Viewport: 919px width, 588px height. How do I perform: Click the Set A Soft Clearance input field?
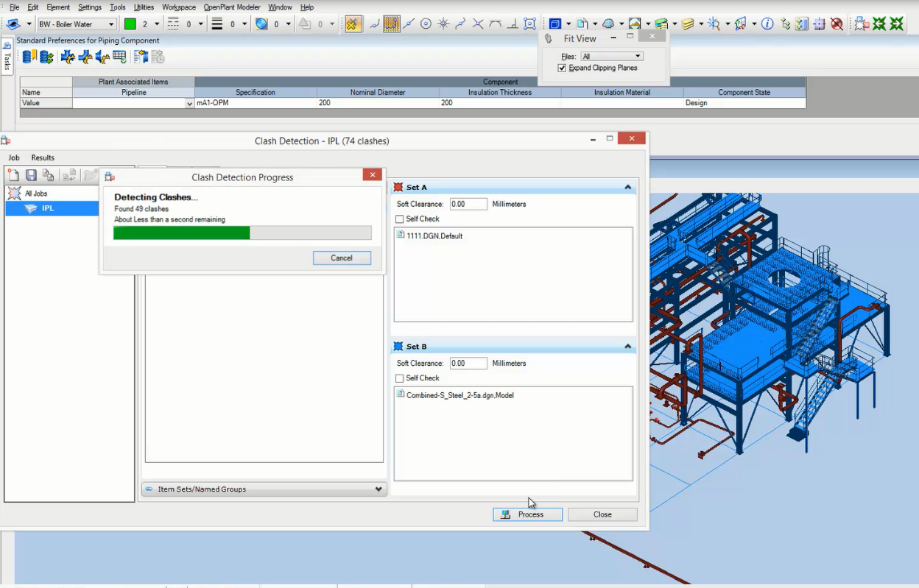[x=468, y=204]
